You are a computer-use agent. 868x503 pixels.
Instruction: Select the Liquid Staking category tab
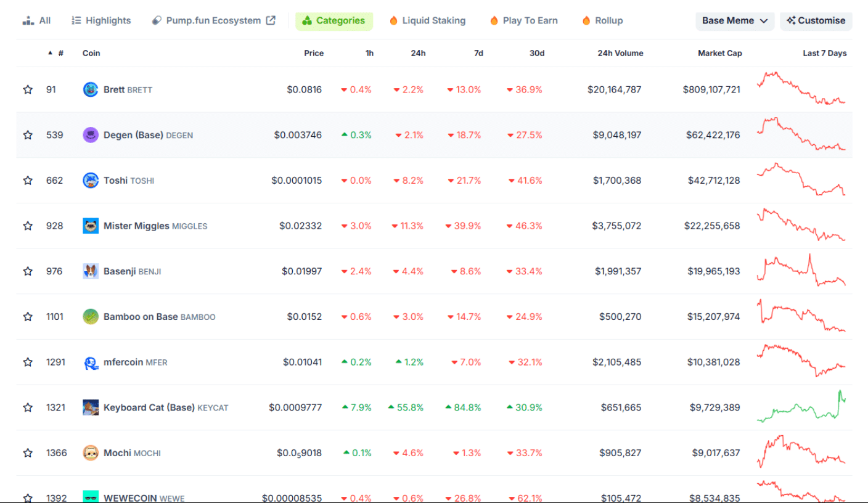(x=427, y=21)
